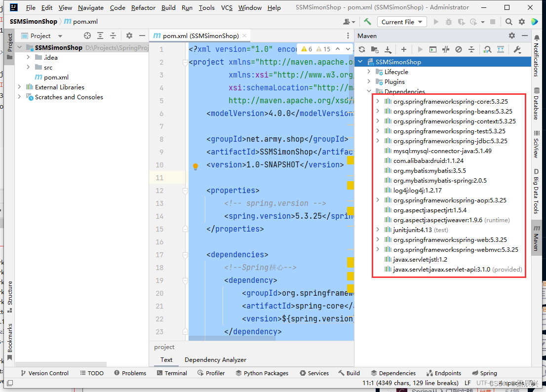
Task: Expand junit:junit:4.13 dependency
Action: point(378,230)
